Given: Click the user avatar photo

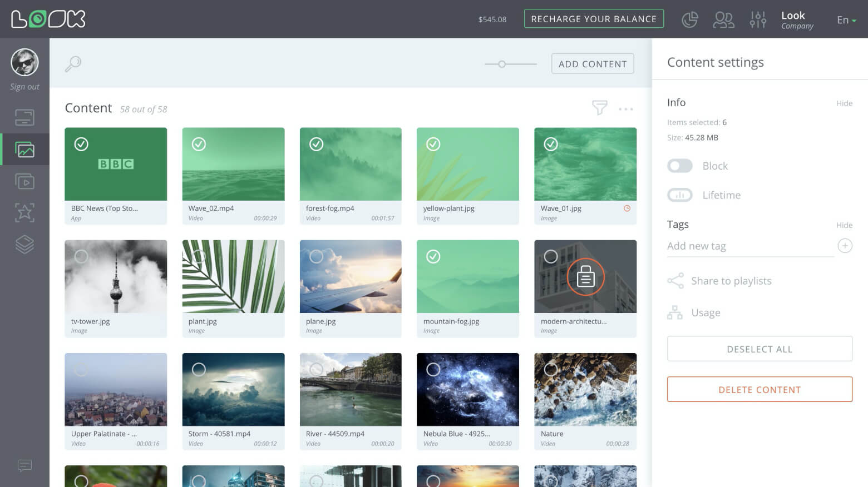Looking at the screenshot, I should [24, 62].
